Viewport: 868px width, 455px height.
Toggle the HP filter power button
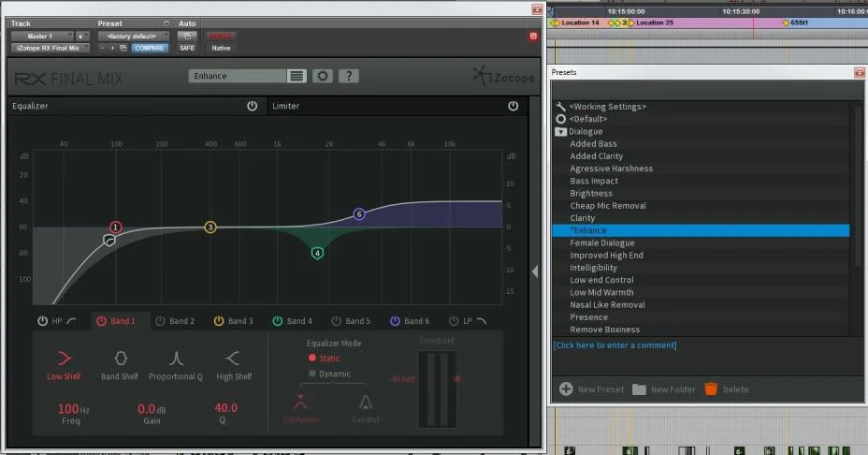coord(43,321)
